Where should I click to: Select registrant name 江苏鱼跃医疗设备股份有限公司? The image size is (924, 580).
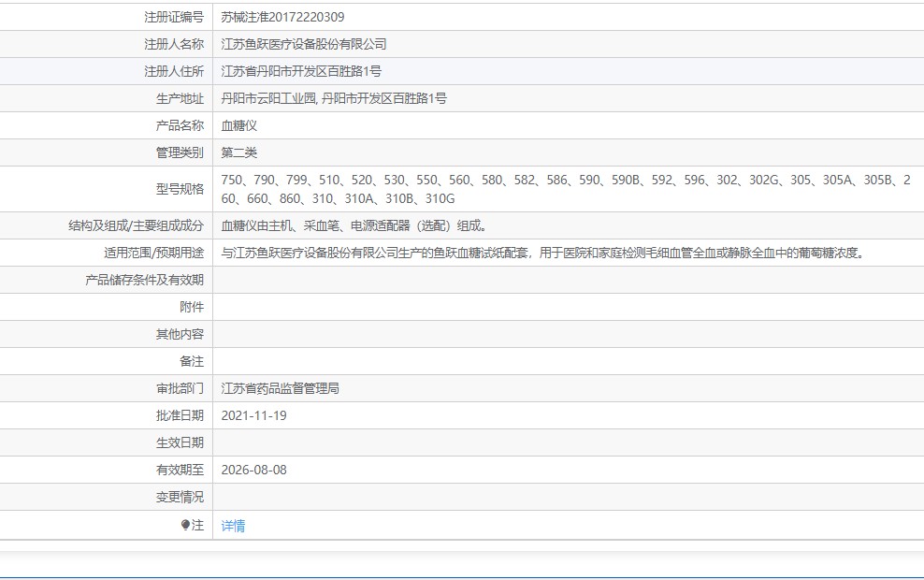[304, 44]
